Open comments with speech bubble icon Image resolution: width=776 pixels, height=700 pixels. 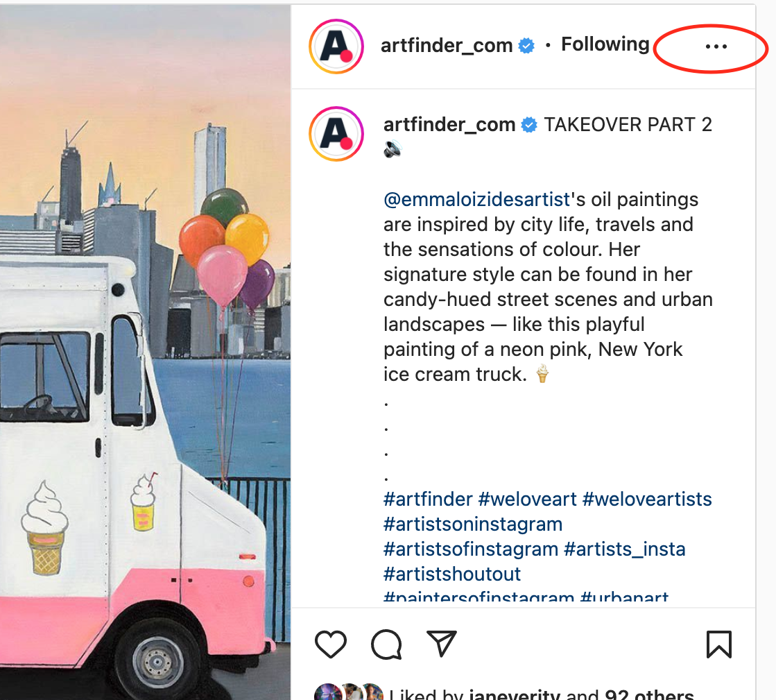point(386,644)
